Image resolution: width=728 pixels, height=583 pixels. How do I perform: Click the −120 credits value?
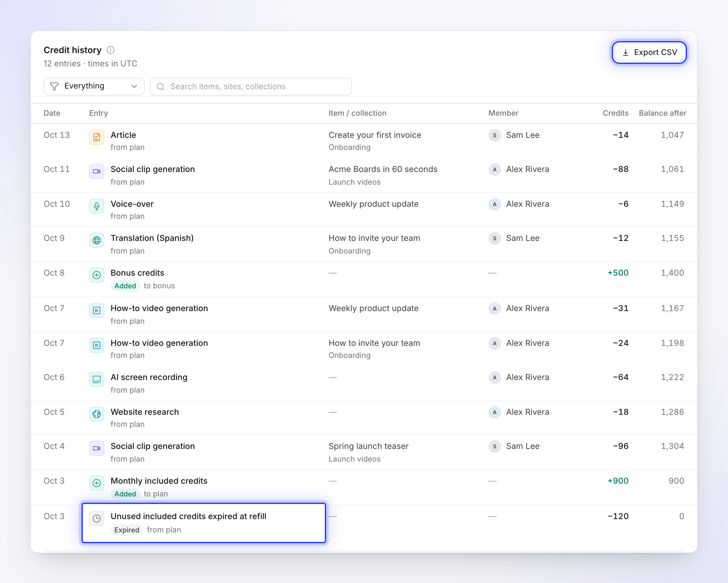click(x=618, y=517)
